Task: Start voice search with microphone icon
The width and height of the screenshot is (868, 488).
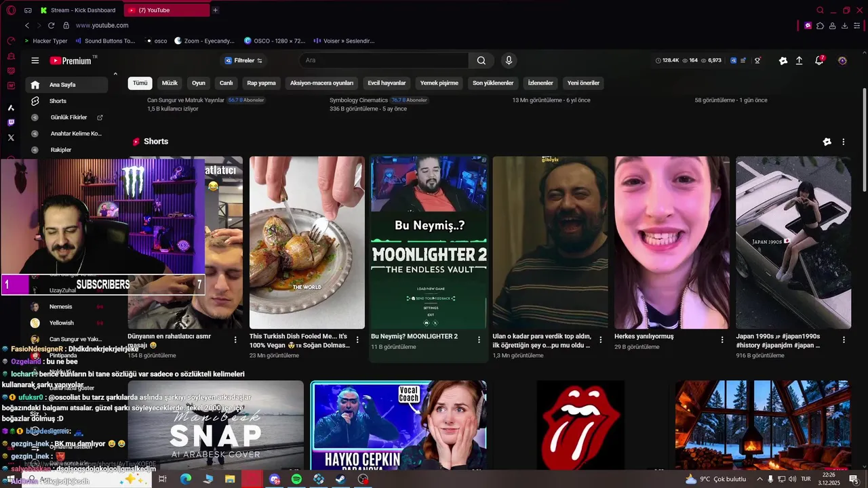Action: point(509,60)
